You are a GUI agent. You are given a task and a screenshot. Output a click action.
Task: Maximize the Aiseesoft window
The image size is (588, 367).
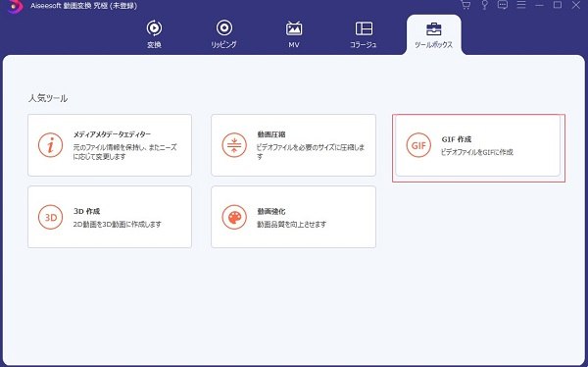[558, 5]
